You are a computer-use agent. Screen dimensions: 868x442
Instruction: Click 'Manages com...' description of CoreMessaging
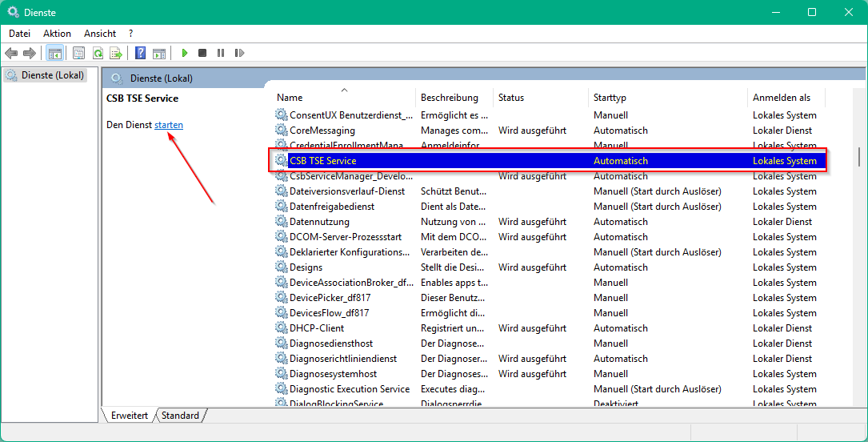pos(454,131)
